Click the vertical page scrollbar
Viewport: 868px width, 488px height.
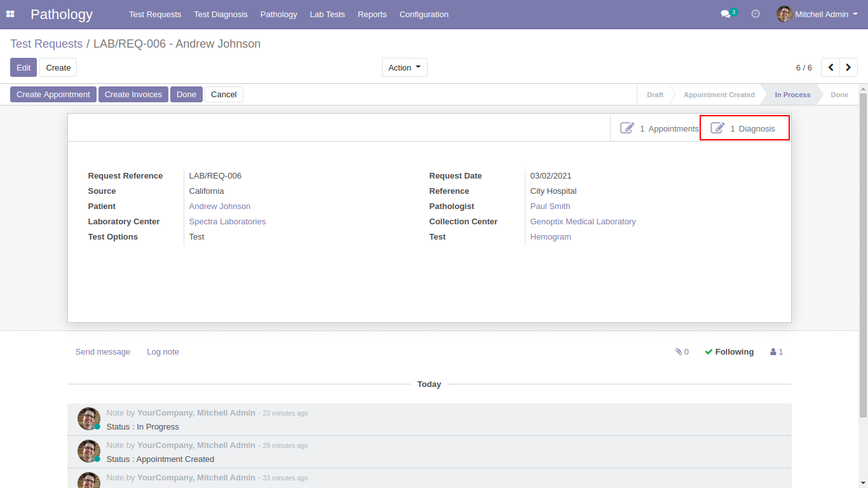pyautogui.click(x=863, y=254)
